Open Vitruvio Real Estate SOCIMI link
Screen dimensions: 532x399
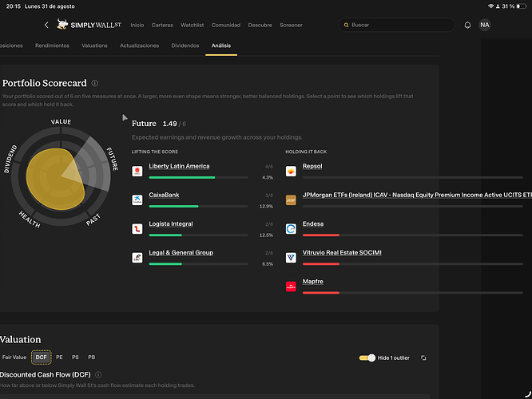(342, 252)
